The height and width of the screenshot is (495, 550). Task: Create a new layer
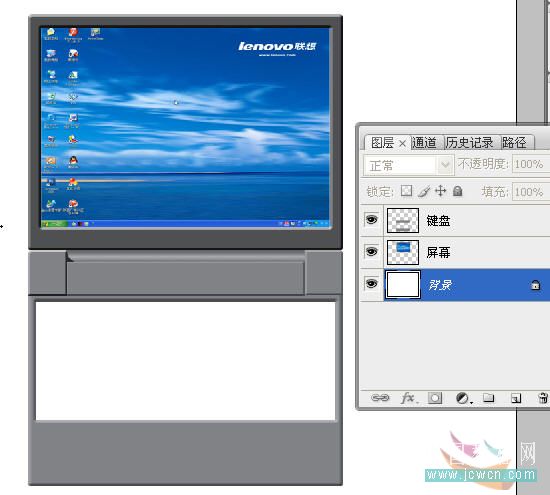516,399
